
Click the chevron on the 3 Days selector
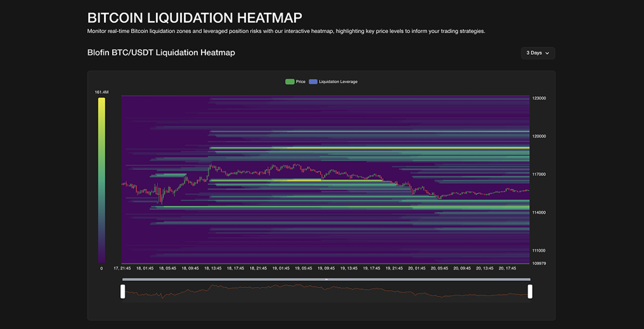547,53
